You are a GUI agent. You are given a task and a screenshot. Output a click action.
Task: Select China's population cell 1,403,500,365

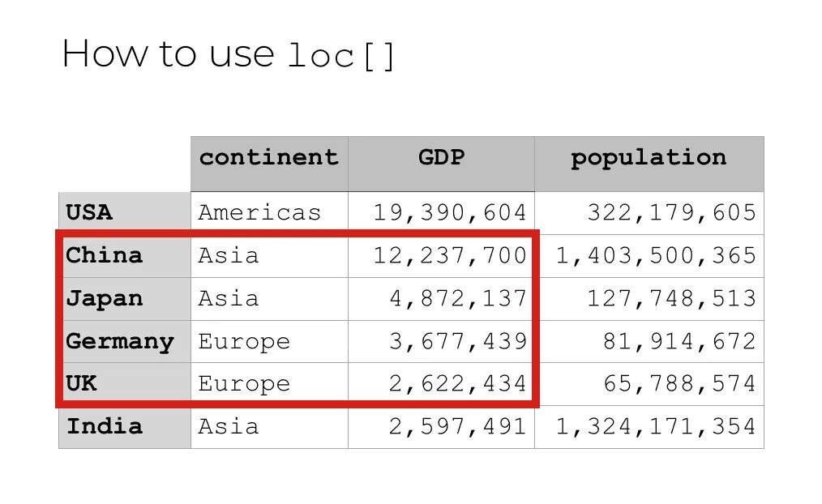655,256
